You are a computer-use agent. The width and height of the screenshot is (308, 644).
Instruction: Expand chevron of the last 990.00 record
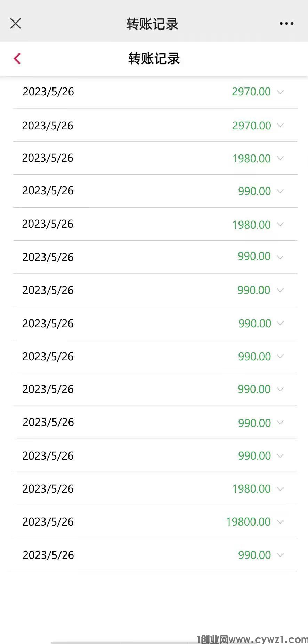coord(280,555)
